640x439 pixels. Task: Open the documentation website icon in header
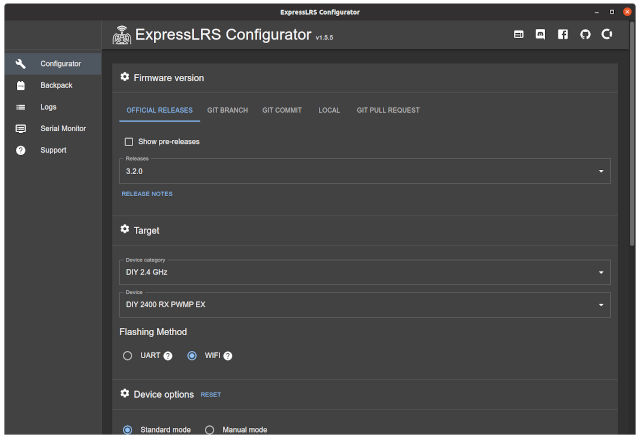coord(518,35)
